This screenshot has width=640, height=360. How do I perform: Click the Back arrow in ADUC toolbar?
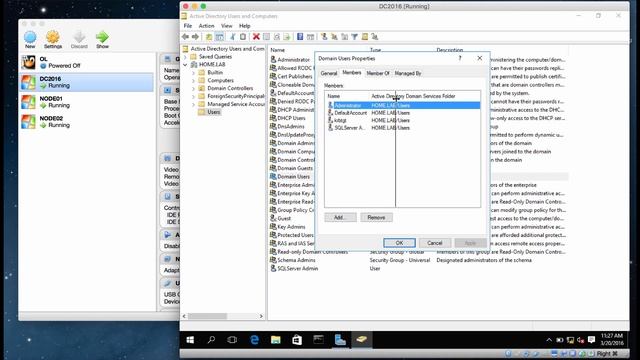[185, 37]
